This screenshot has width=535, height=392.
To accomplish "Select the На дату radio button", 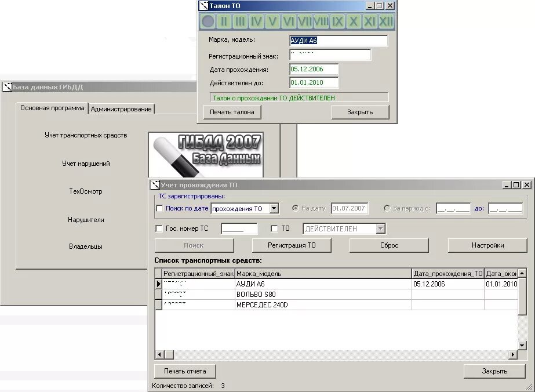I will point(296,208).
